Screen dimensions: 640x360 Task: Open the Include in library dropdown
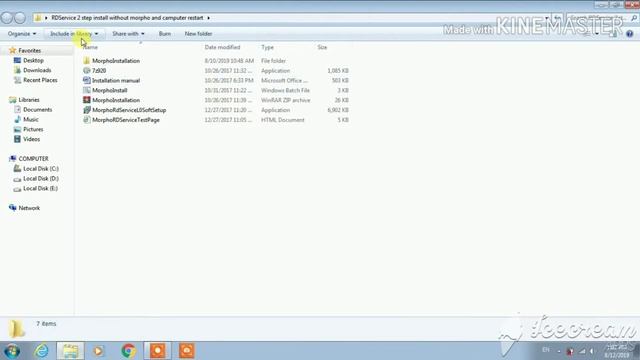pos(74,34)
